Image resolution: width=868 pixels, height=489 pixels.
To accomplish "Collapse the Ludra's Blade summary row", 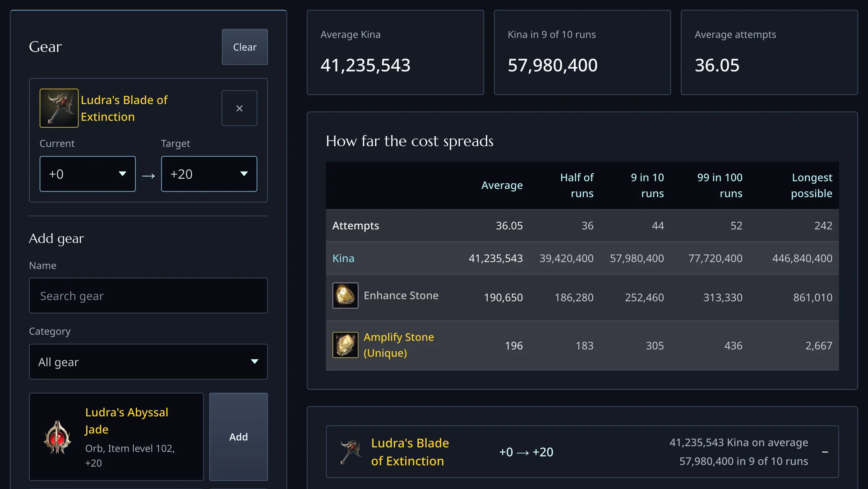I will click(x=825, y=452).
